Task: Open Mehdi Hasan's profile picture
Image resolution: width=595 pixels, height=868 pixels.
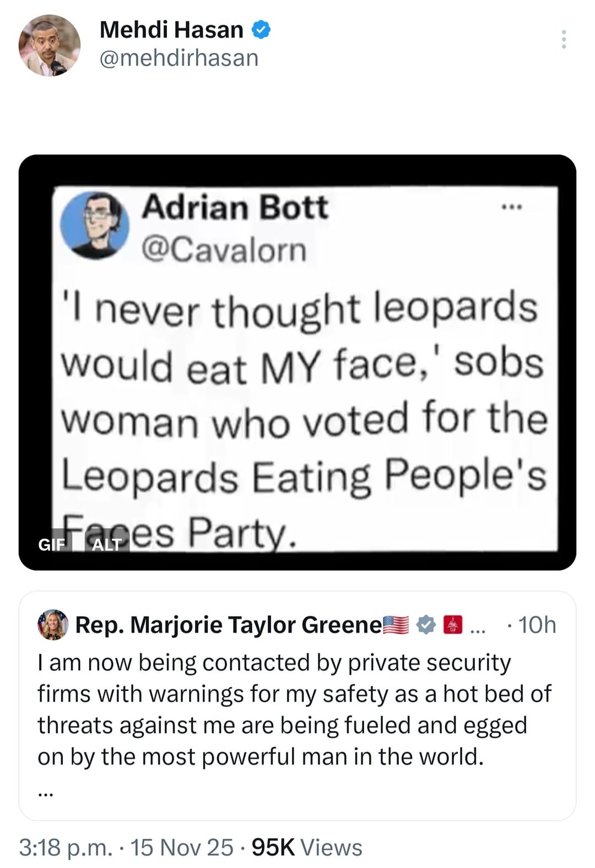Action: pos(49,45)
